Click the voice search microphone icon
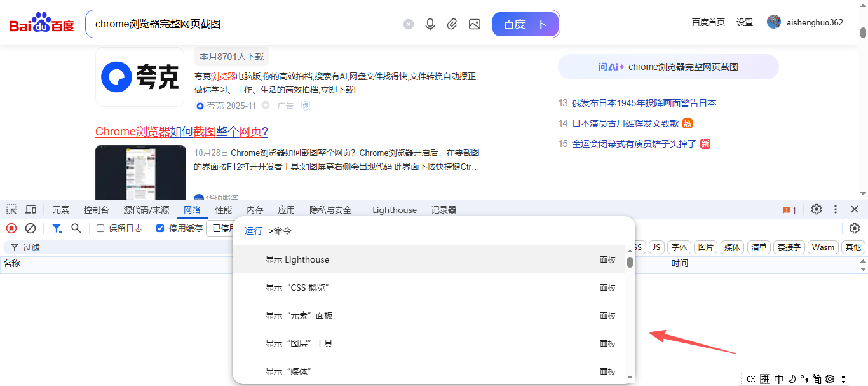Screen dimensions: 868x386 (430, 24)
